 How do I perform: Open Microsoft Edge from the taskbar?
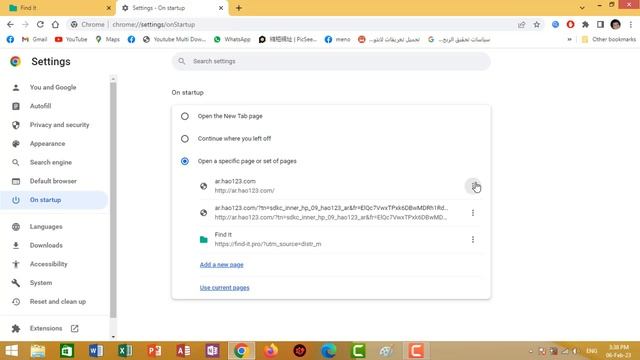[329, 351]
